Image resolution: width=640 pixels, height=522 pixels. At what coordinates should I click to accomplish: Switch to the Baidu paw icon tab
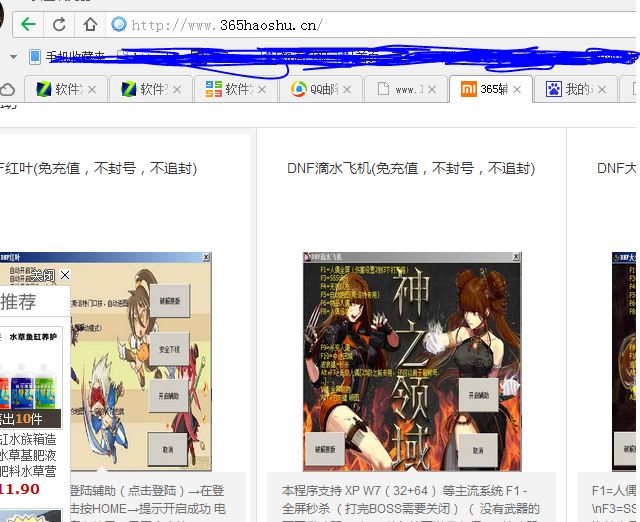pyautogui.click(x=568, y=89)
